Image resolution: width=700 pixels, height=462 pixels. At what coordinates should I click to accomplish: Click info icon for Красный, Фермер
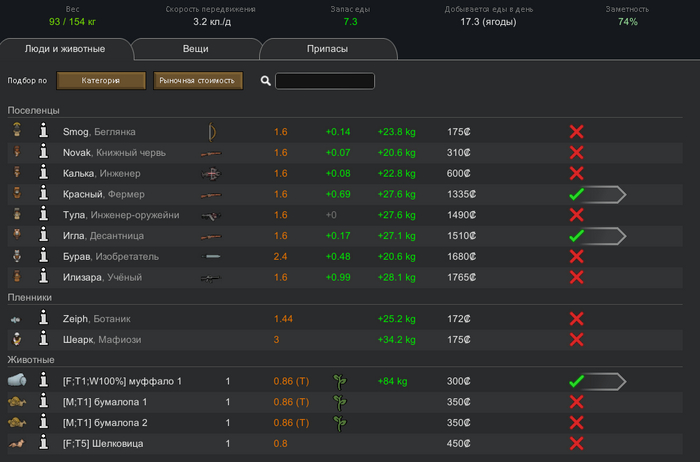pyautogui.click(x=44, y=194)
